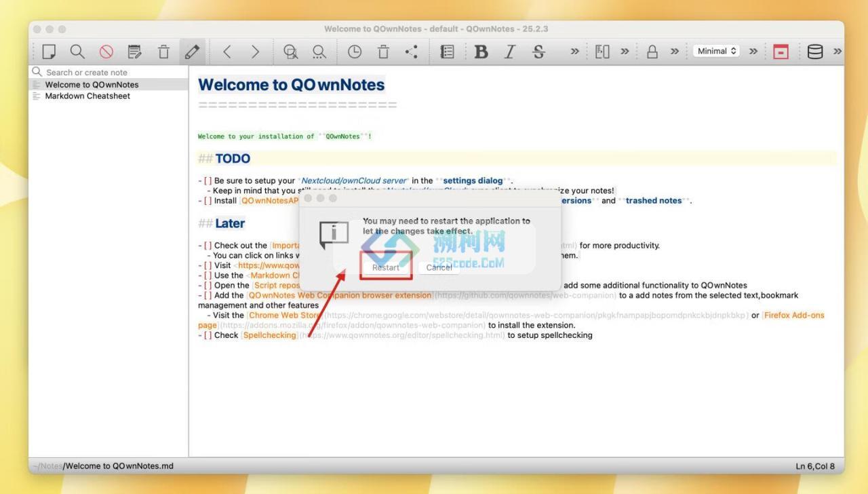Screen dimensions: 868x494
Task: Open the QOwnNotes Web Companion browser extension link
Action: click(340, 296)
